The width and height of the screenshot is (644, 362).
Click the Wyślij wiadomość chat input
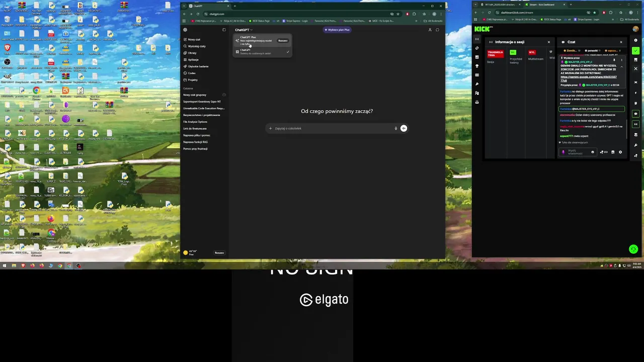point(578,152)
